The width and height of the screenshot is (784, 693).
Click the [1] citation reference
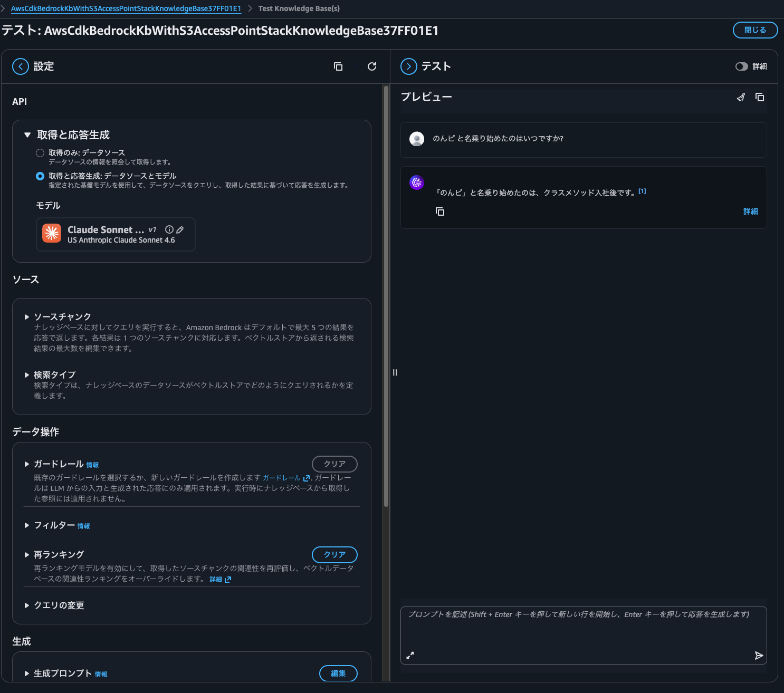click(x=642, y=191)
